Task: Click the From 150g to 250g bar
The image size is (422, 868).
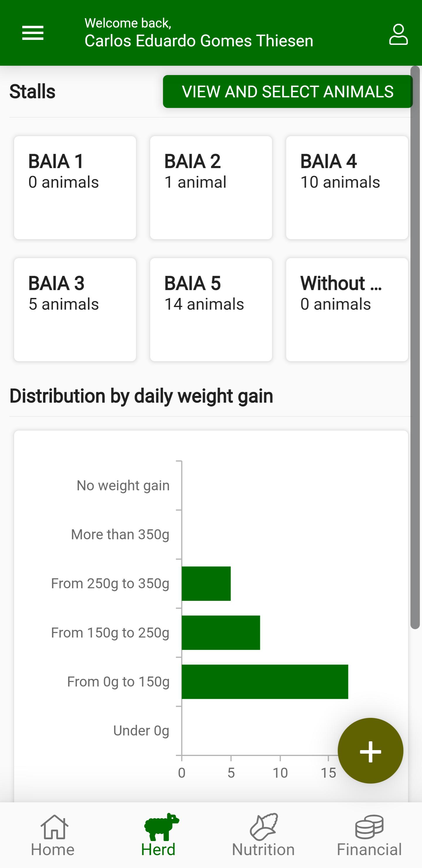Action: (x=221, y=633)
